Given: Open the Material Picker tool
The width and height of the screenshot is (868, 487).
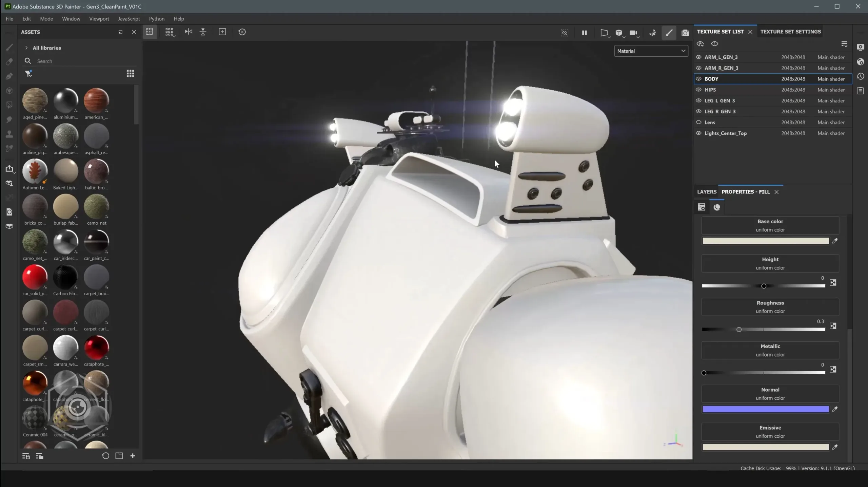Looking at the screenshot, I should pos(9,148).
